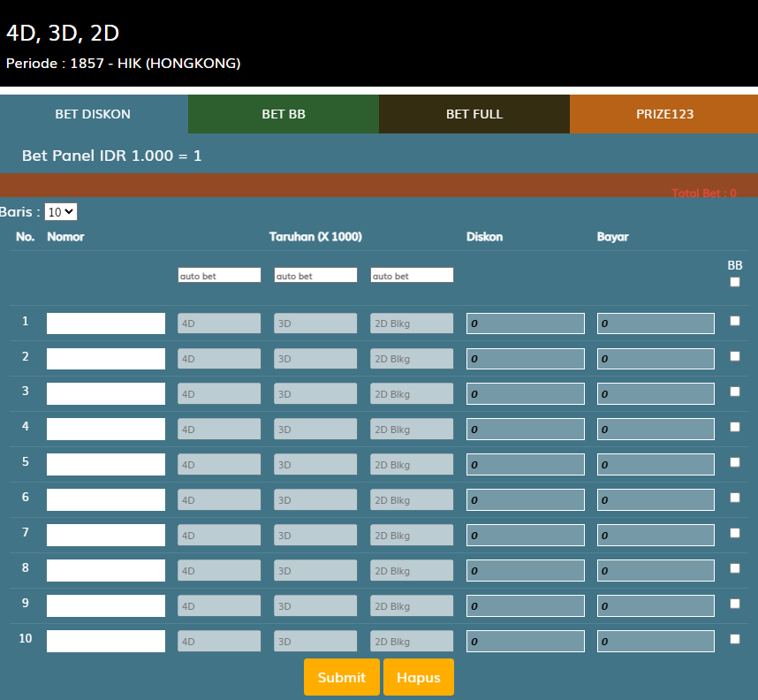Open the BET FULL tab
758x700 pixels.
[x=474, y=114]
